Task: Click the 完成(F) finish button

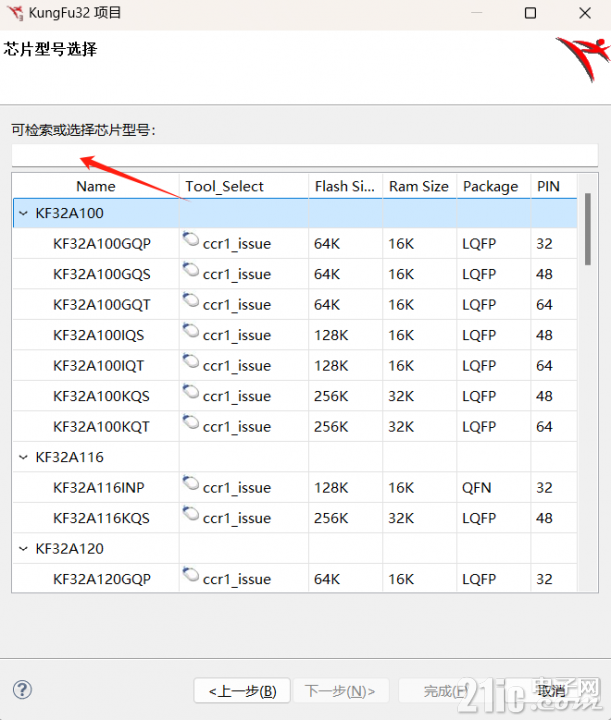Action: pyautogui.click(x=445, y=691)
